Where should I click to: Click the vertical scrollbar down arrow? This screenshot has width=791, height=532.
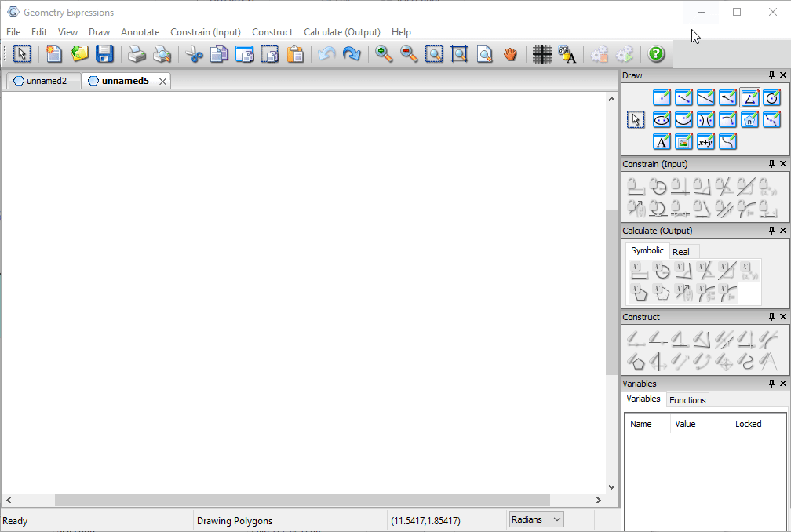(x=611, y=487)
